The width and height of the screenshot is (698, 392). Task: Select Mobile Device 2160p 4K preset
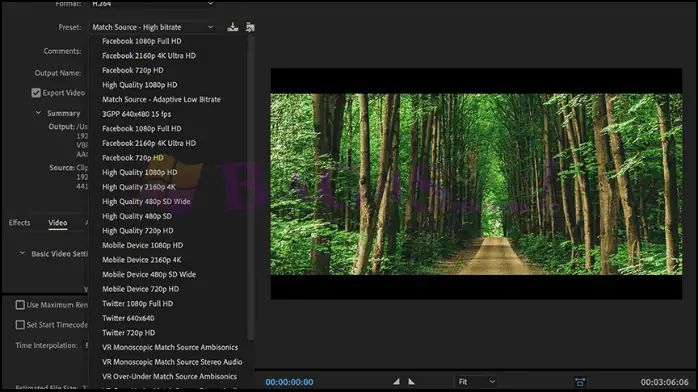(x=142, y=260)
